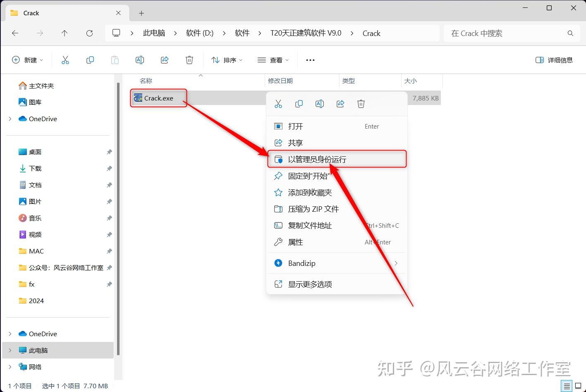The width and height of the screenshot is (586, 392).
Task: Switch to the large icons view in the status bar
Action: [x=578, y=386]
